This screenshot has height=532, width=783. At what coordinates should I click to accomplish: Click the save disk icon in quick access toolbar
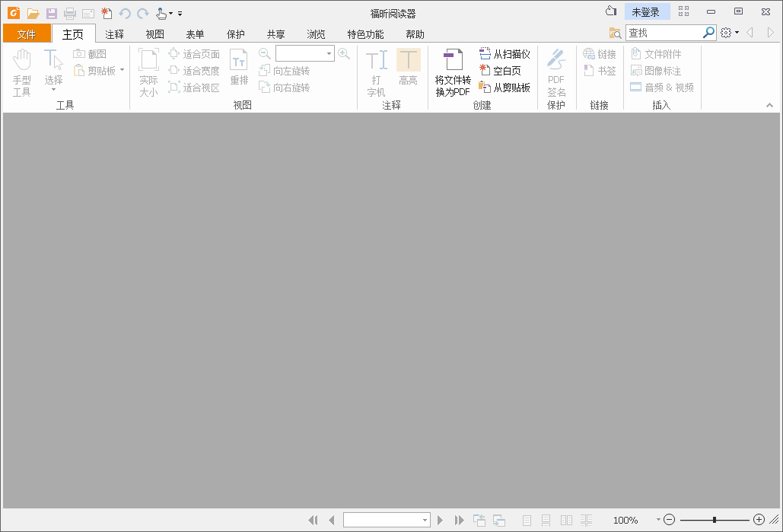[52, 14]
